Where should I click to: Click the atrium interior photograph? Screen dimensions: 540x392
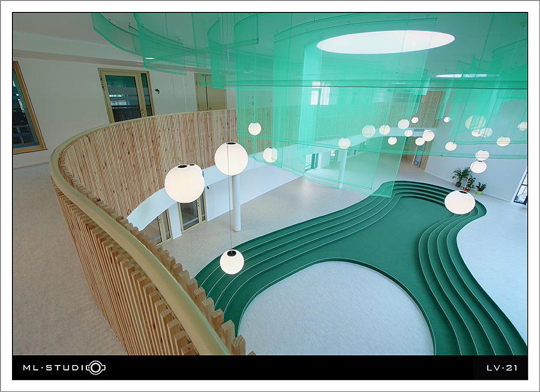270,184
